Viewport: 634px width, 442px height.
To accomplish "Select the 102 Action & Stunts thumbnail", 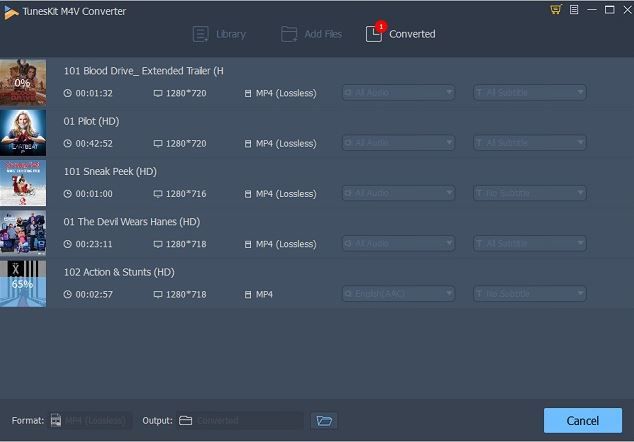I will (23, 284).
